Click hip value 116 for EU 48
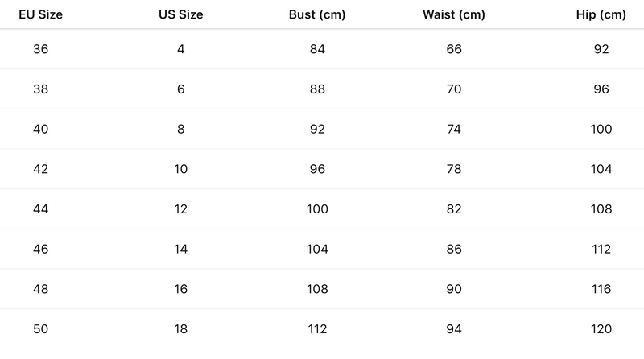Viewport: 644px width, 359px height. pos(601,289)
